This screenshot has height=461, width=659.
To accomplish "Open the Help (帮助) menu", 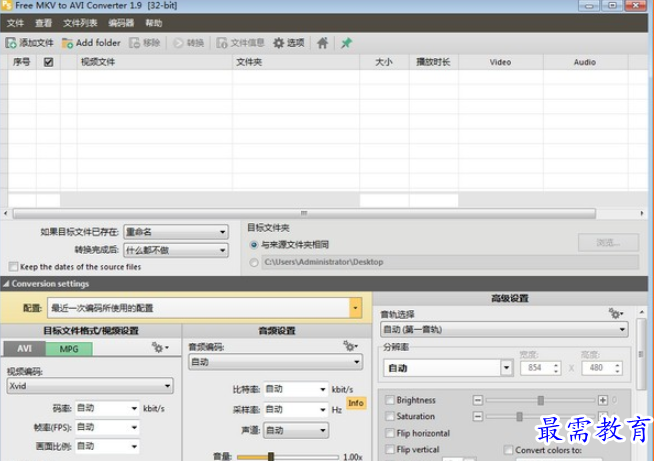I will tap(154, 23).
